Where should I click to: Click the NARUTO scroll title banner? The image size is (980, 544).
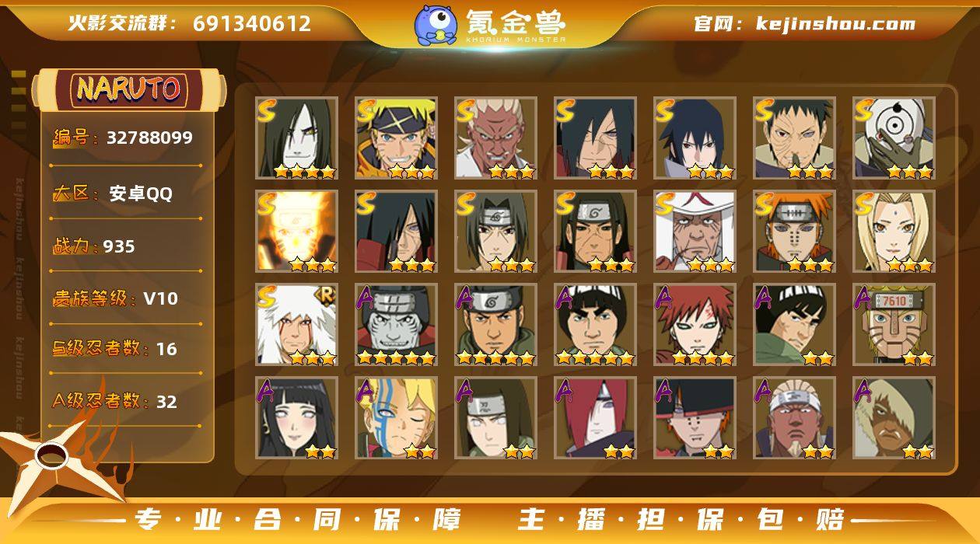[x=129, y=89]
